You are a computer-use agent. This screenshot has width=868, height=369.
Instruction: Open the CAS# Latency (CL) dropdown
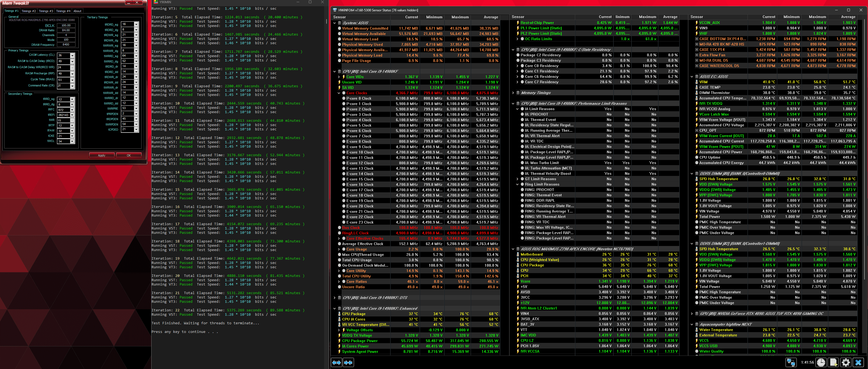pos(72,55)
